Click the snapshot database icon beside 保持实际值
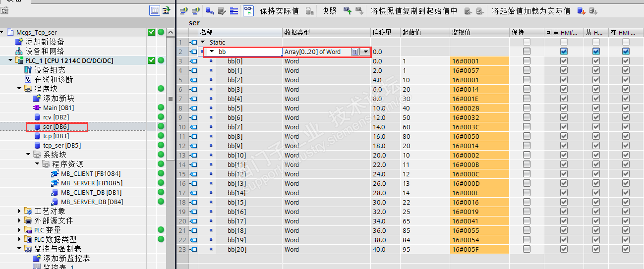The width and height of the screenshot is (644, 269). pyautogui.click(x=309, y=10)
